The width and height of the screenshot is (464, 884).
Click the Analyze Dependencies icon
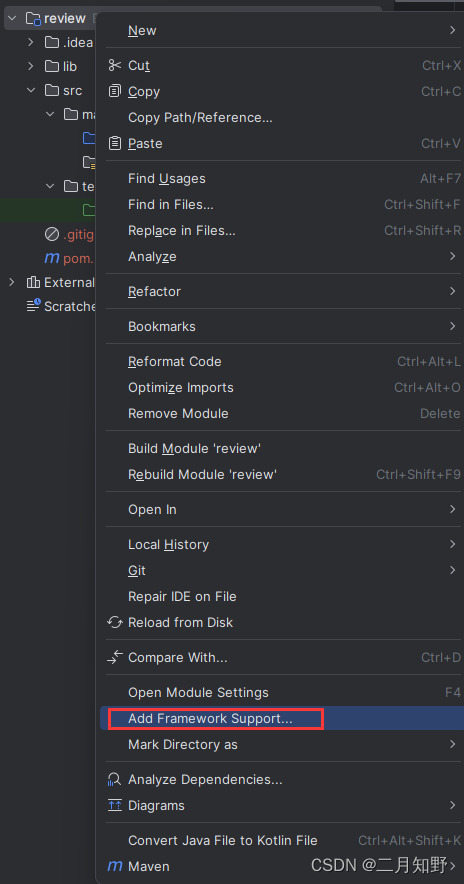115,779
